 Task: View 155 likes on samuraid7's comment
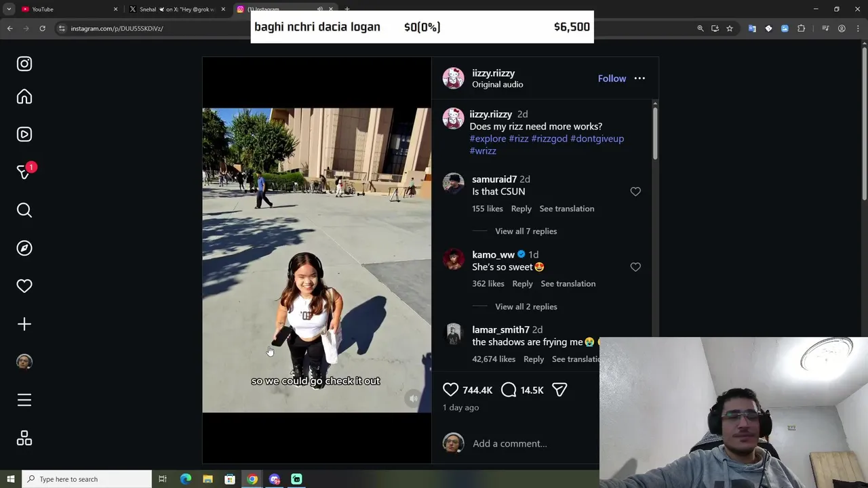coord(488,209)
